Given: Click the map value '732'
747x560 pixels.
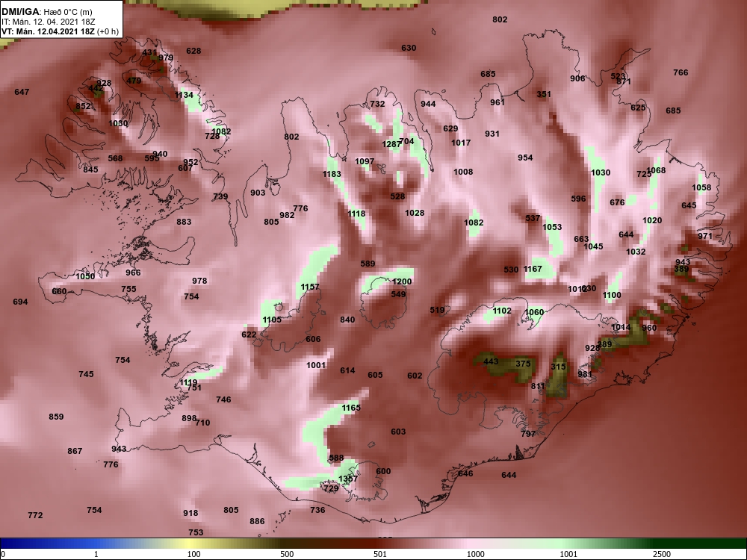Looking at the screenshot, I should coord(377,103).
